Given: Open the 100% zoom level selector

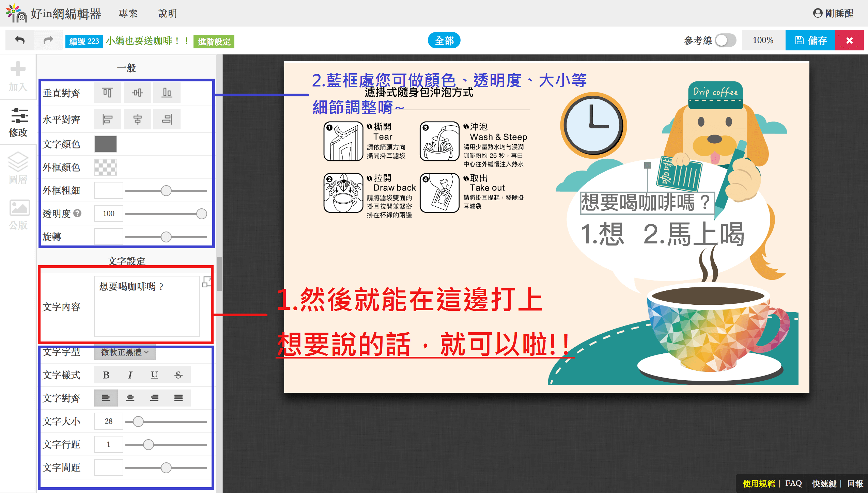Looking at the screenshot, I should point(763,41).
